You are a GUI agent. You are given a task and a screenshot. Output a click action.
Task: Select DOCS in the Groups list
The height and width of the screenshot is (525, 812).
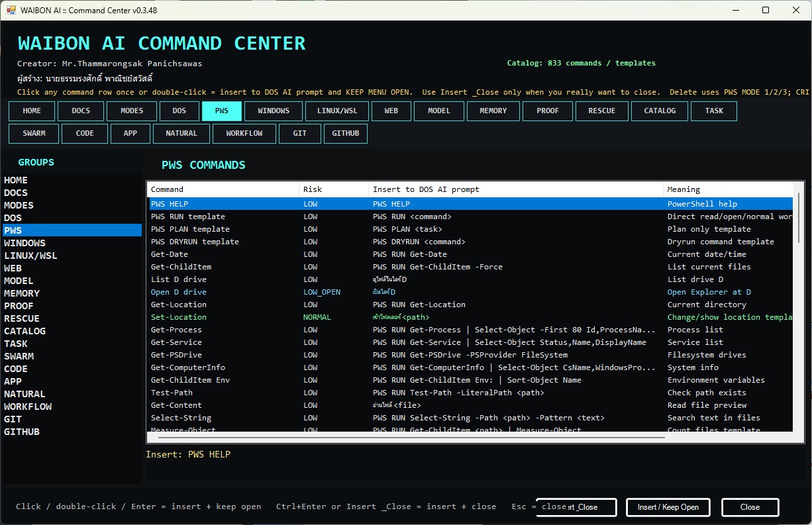[71, 193]
